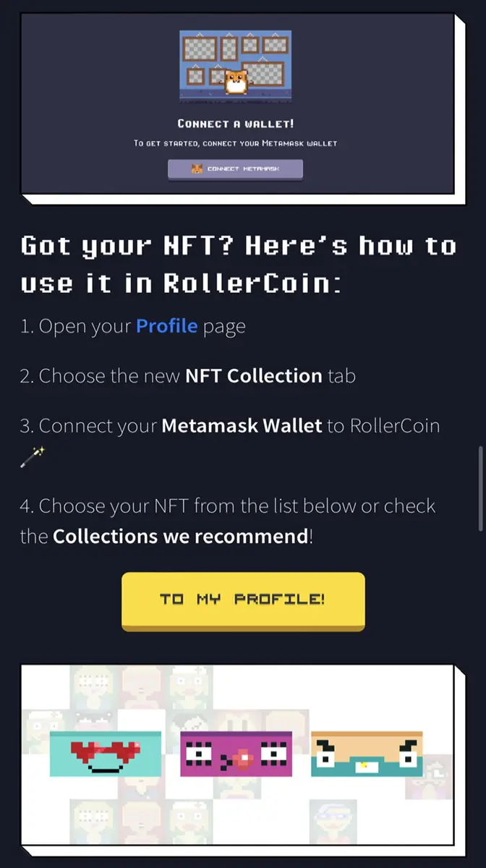Click the 'connect your Metamask wallet' subtitle
486x868 pixels.
click(235, 143)
